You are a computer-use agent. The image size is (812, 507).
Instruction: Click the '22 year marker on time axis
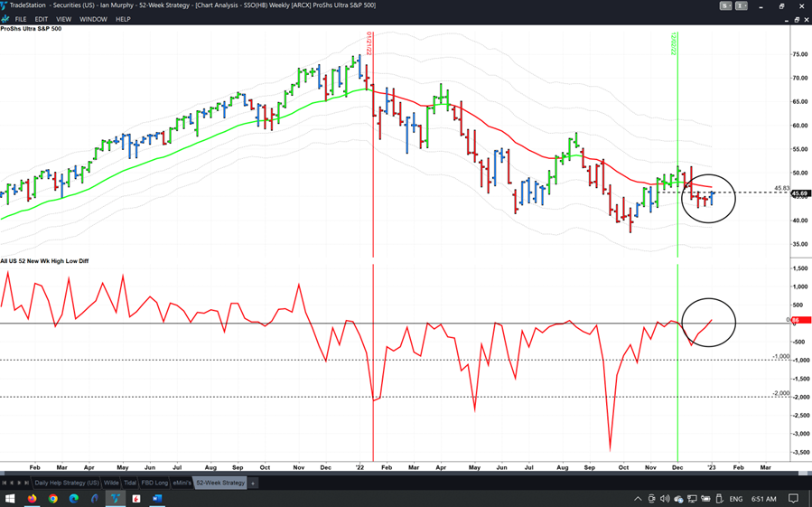[x=359, y=467]
